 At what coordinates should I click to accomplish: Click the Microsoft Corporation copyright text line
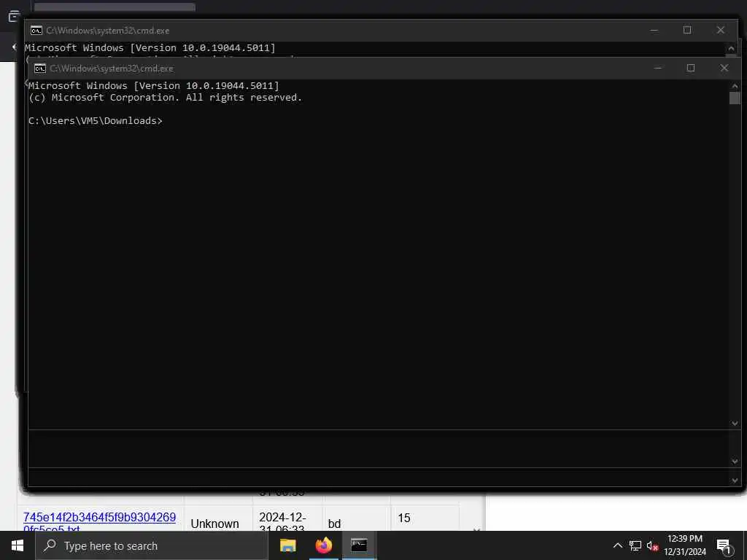coord(166,98)
